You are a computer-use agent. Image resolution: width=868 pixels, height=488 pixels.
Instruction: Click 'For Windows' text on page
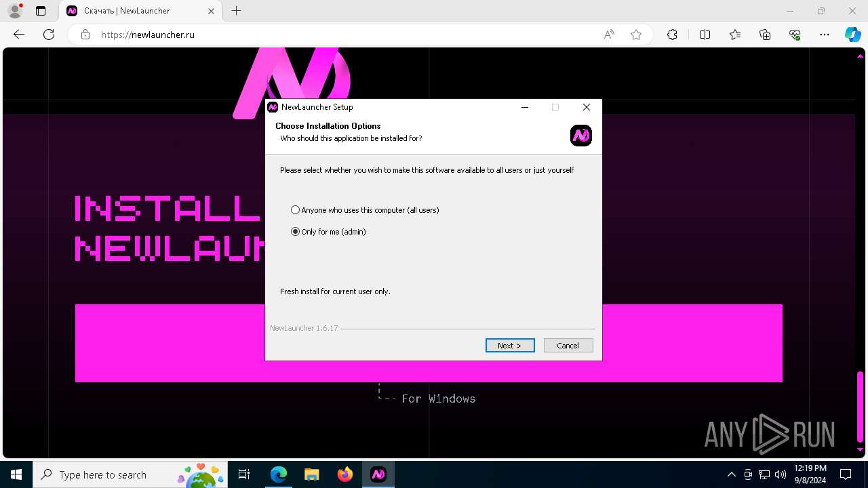pyautogui.click(x=438, y=399)
